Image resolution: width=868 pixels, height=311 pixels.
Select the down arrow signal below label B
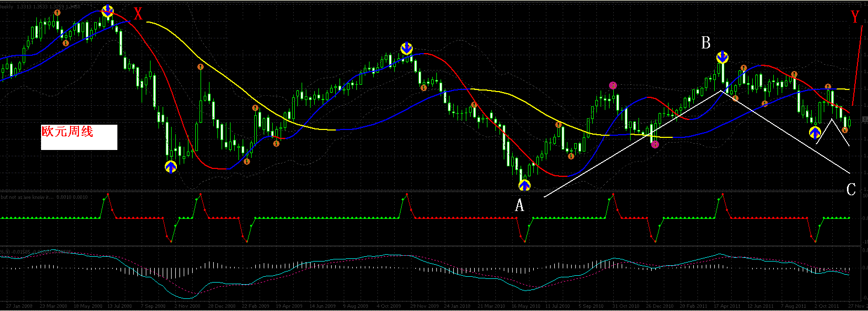point(723,57)
